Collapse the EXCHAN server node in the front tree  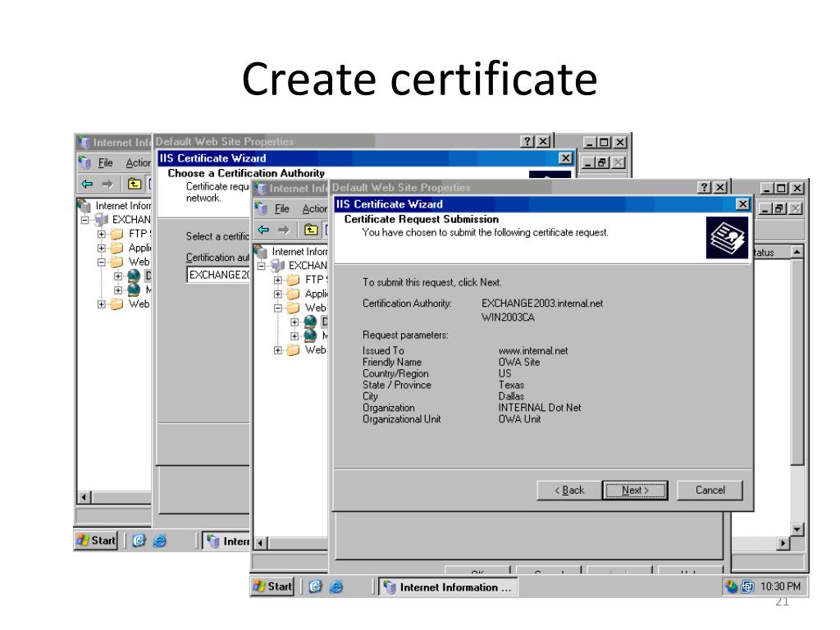[x=262, y=266]
